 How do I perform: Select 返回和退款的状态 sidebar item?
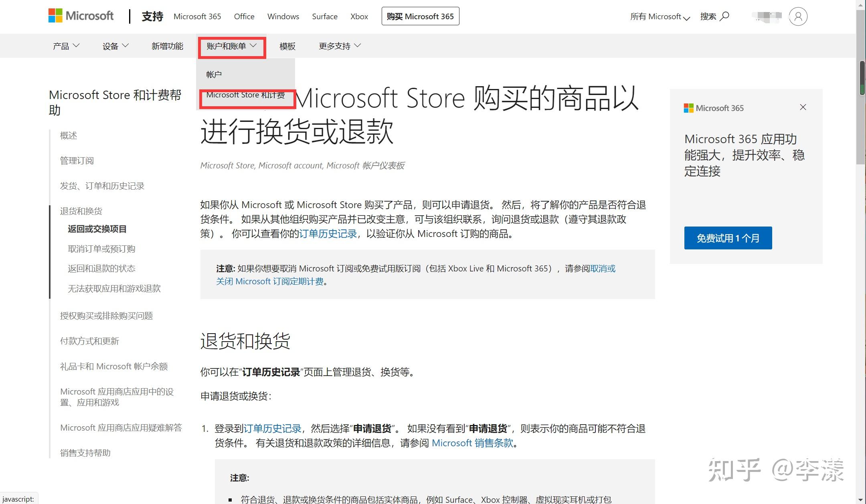tap(101, 269)
